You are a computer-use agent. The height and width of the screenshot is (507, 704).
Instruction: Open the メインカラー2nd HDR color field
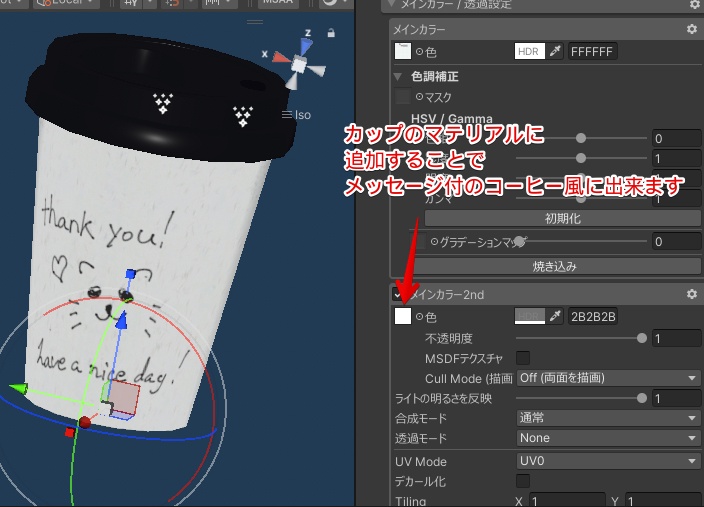pos(530,316)
